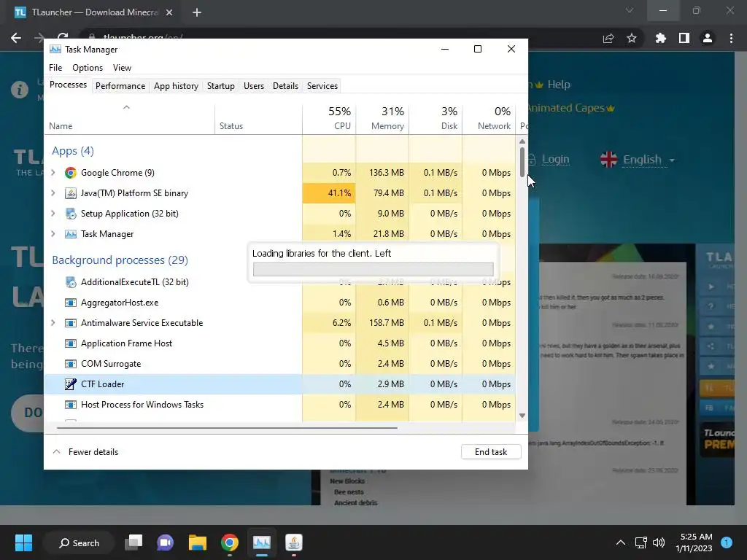This screenshot has height=560, width=747.
Task: Sort processes by Disk column
Action: 436,118
